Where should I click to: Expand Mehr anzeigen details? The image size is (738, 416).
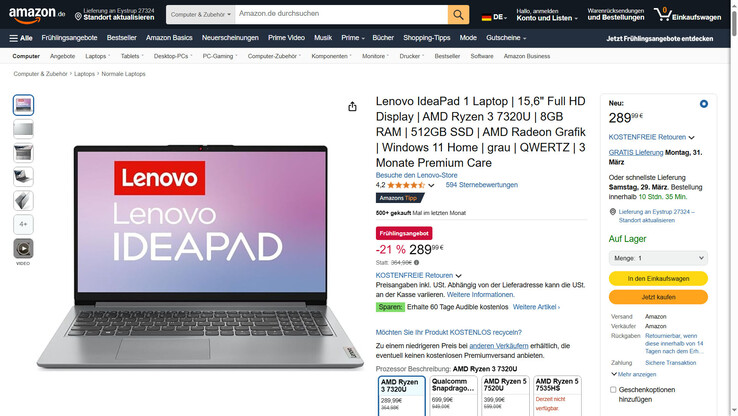pyautogui.click(x=634, y=374)
